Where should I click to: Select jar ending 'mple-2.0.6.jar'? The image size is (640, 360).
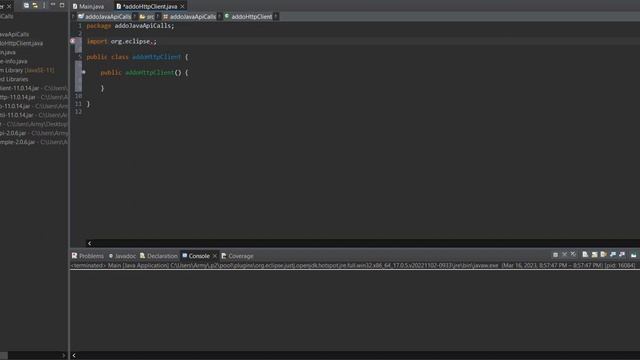pos(34,142)
